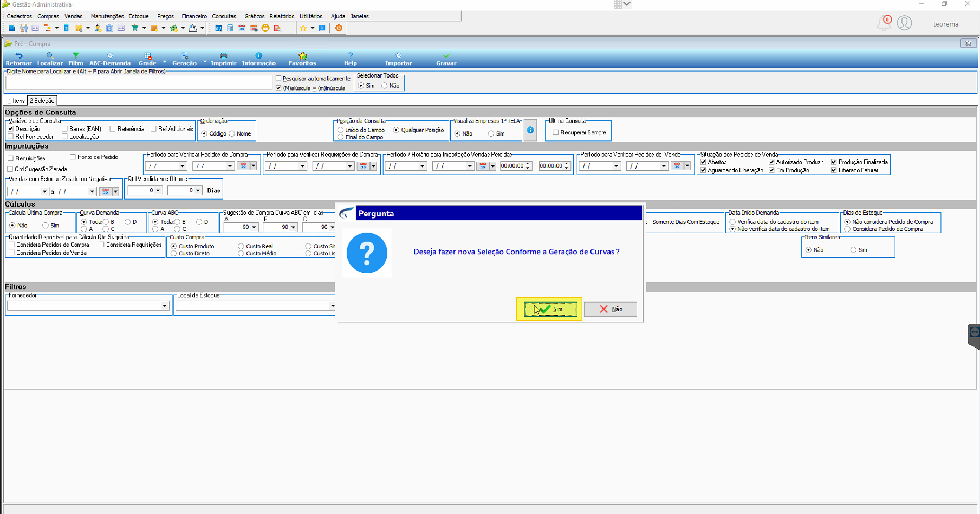The height and width of the screenshot is (514, 980).
Task: Open the Geração dropdown arrow
Action: click(x=204, y=62)
